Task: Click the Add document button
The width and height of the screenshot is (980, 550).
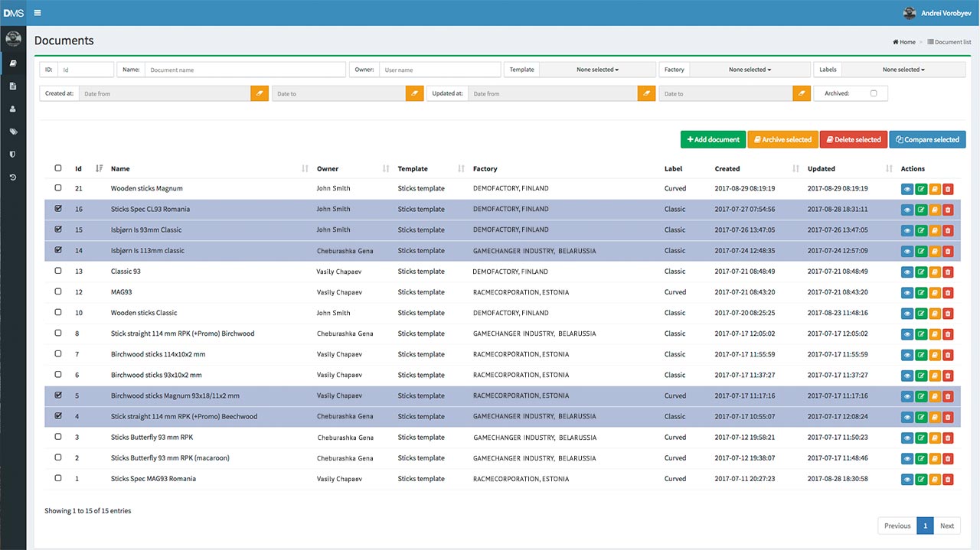Action: click(x=713, y=140)
